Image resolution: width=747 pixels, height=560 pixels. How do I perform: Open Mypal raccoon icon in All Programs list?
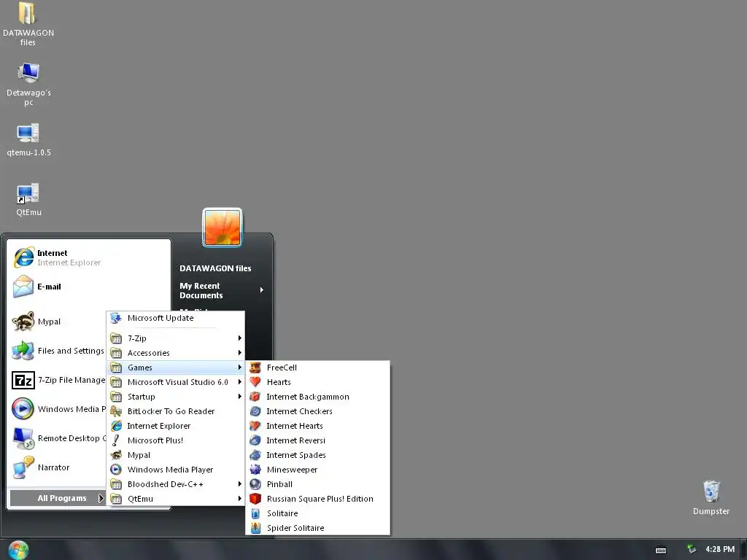(116, 455)
